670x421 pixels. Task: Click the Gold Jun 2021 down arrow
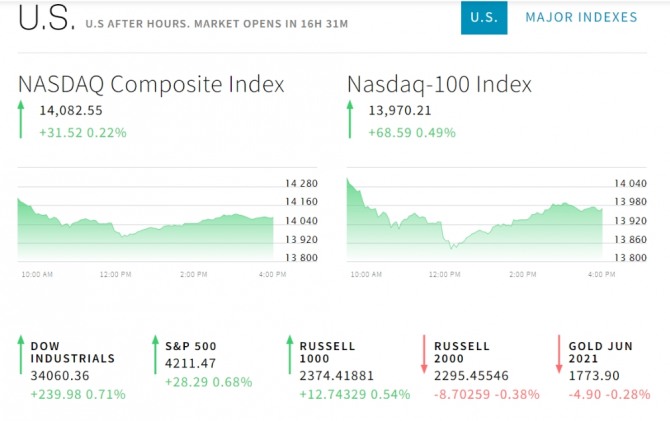pos(558,356)
